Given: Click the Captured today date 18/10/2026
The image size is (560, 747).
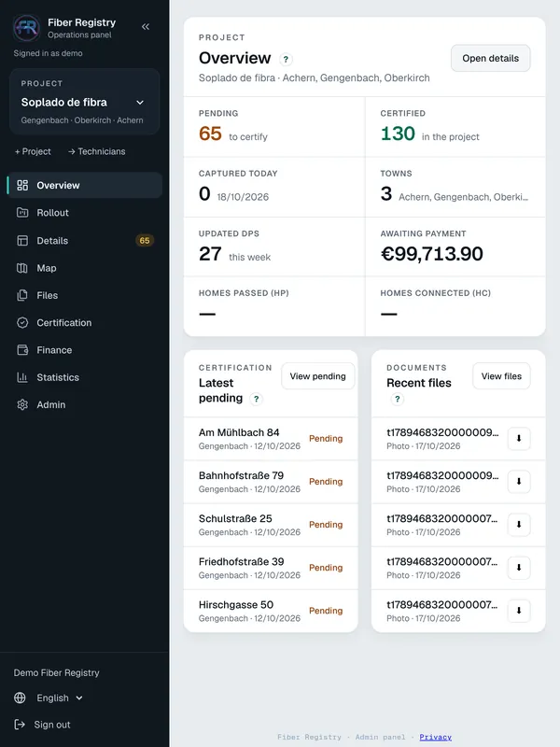Looking at the screenshot, I should [x=243, y=197].
